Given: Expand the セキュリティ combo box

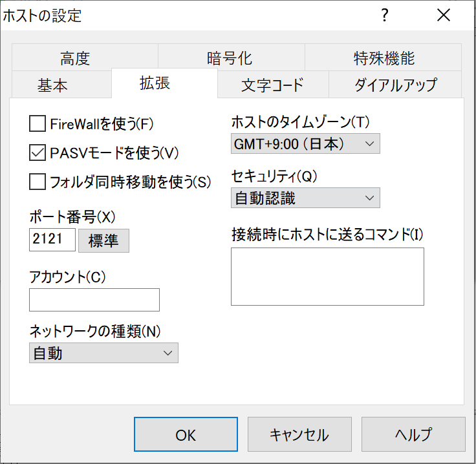Looking at the screenshot, I should click(305, 198).
